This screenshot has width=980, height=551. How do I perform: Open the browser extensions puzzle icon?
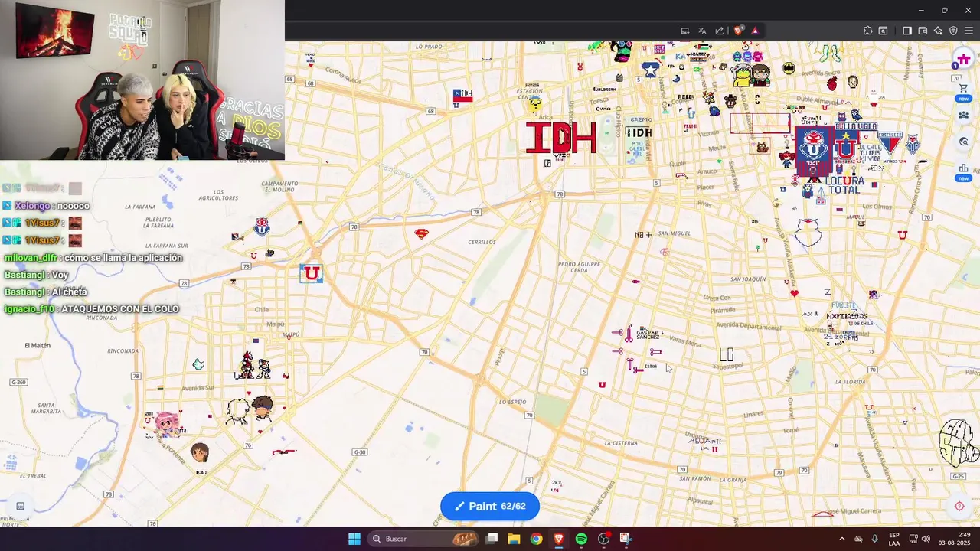867,31
